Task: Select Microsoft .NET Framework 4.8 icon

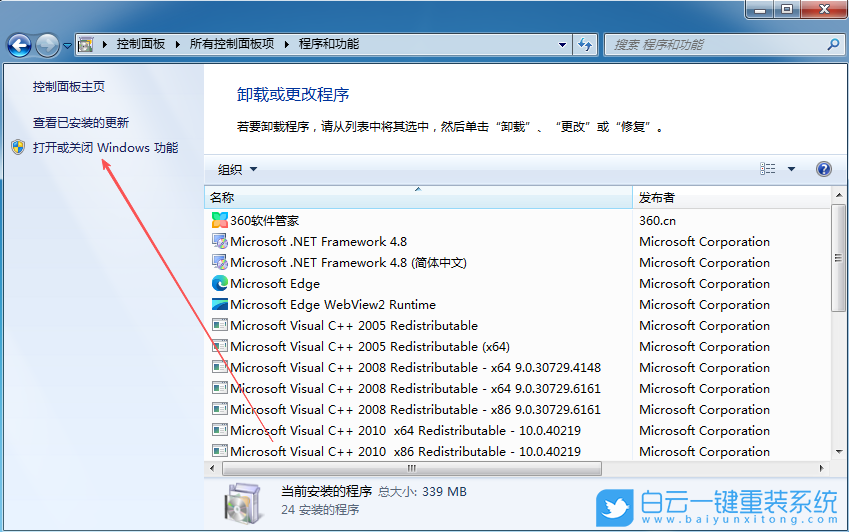Action: pyautogui.click(x=220, y=241)
